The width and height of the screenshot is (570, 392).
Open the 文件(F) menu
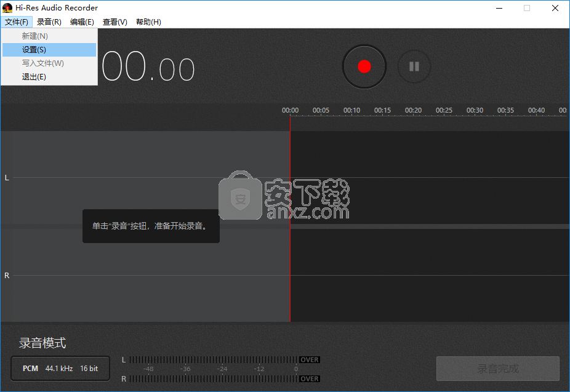[17, 22]
